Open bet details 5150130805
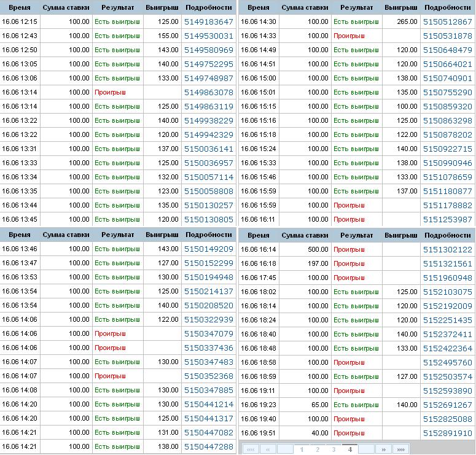This screenshot has height=455, width=476. coord(209,219)
